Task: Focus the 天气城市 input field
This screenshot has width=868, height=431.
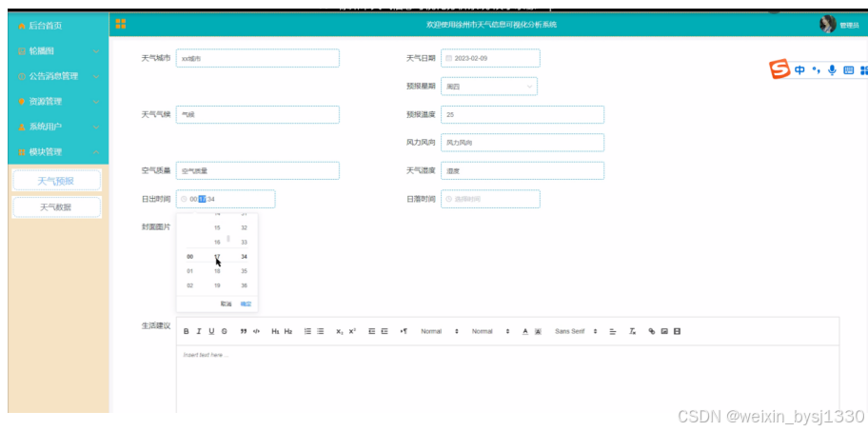Action: click(257, 58)
